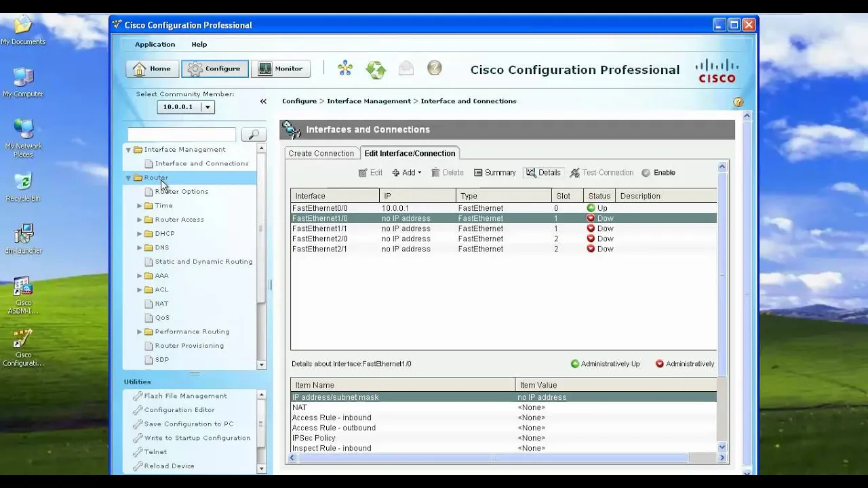868x488 pixels.
Task: Expand the DHCP folder
Action: pyautogui.click(x=140, y=233)
